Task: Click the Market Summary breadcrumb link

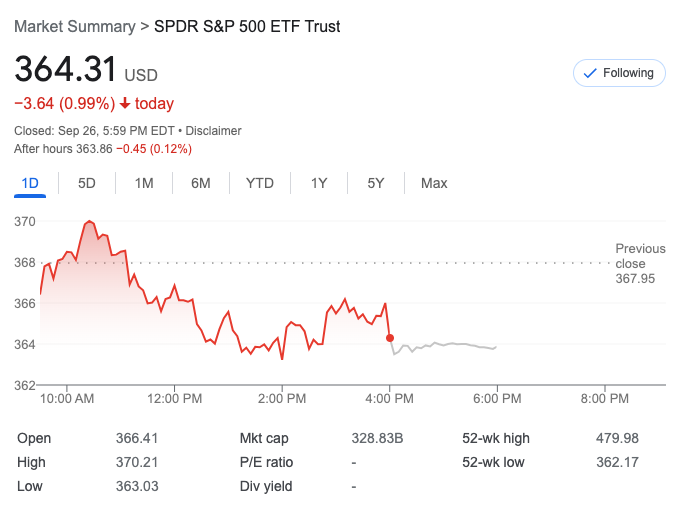Action: coord(74,26)
